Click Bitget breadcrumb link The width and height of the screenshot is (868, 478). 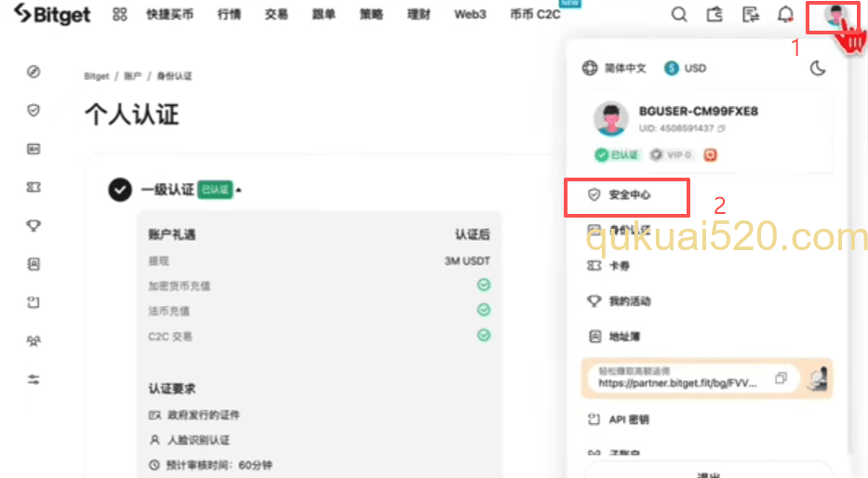tap(97, 76)
